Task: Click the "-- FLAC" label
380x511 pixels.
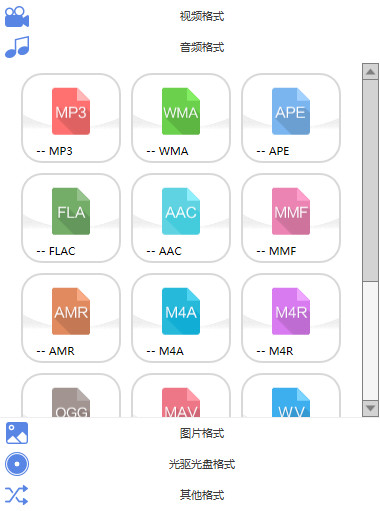Action: [56, 251]
